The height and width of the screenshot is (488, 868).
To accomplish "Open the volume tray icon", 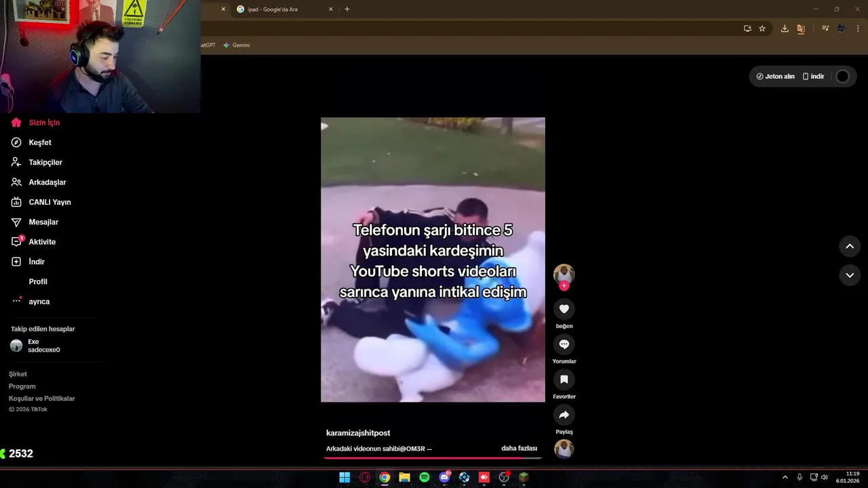I will pyautogui.click(x=825, y=477).
